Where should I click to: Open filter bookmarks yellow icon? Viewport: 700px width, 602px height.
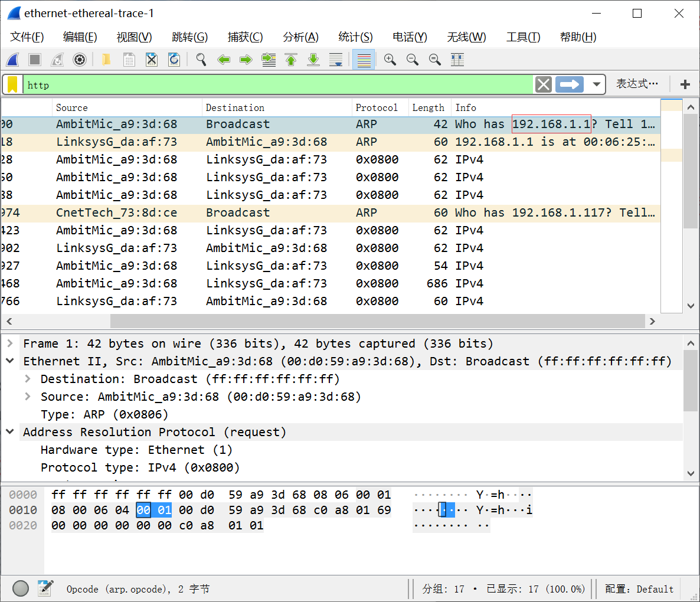coord(12,84)
